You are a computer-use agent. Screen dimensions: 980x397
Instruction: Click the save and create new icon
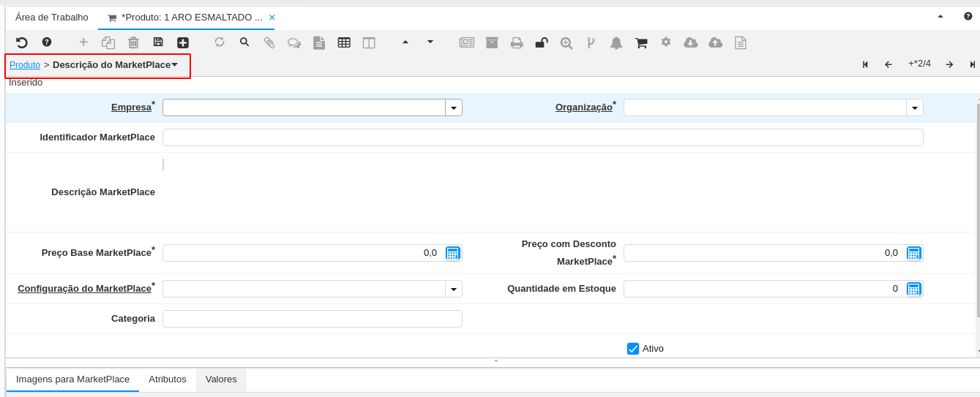point(183,42)
